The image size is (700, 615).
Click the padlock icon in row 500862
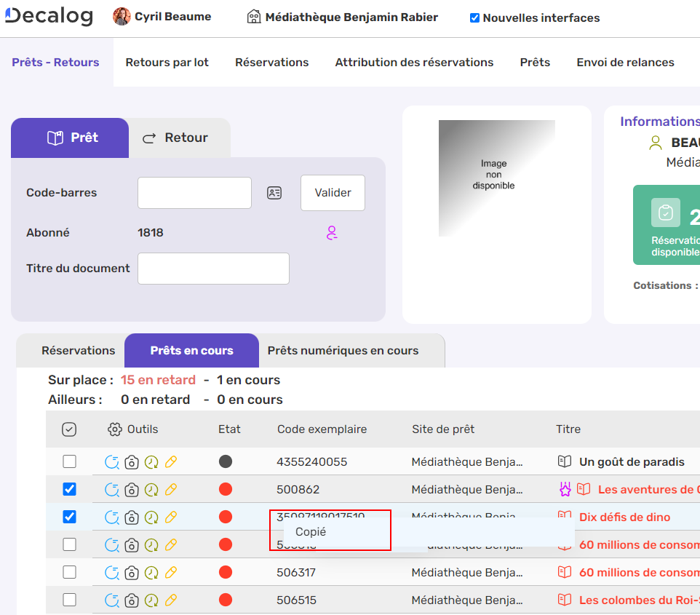(x=132, y=489)
